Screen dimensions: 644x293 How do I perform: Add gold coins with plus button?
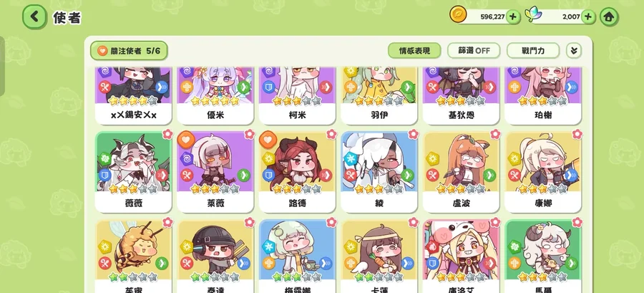[512, 17]
